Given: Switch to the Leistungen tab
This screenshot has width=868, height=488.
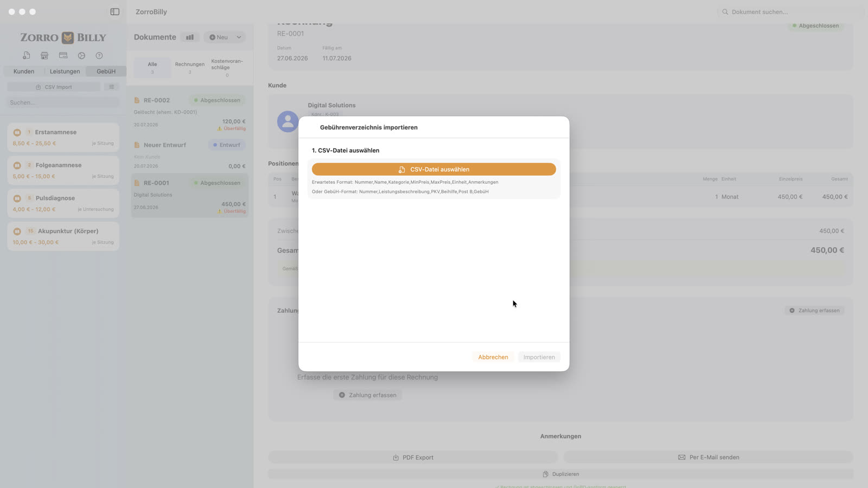Looking at the screenshot, I should [x=65, y=71].
